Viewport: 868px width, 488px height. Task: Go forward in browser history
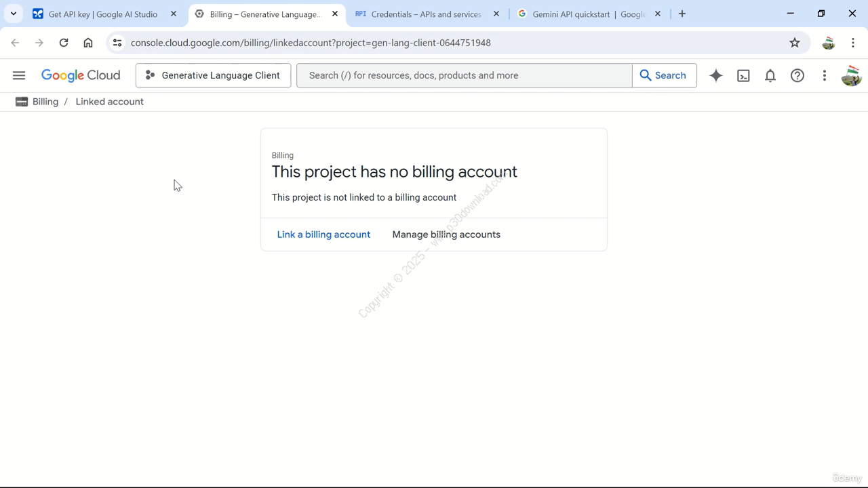tap(39, 43)
